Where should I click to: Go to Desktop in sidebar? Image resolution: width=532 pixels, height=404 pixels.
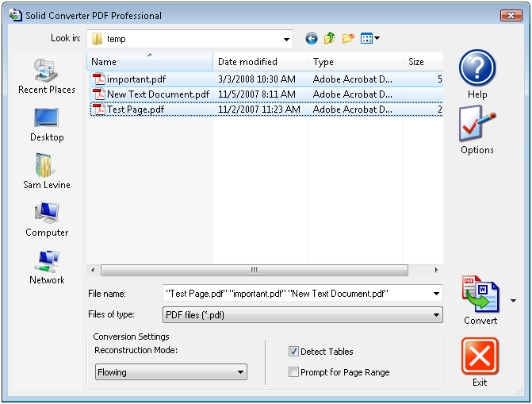[x=47, y=125]
